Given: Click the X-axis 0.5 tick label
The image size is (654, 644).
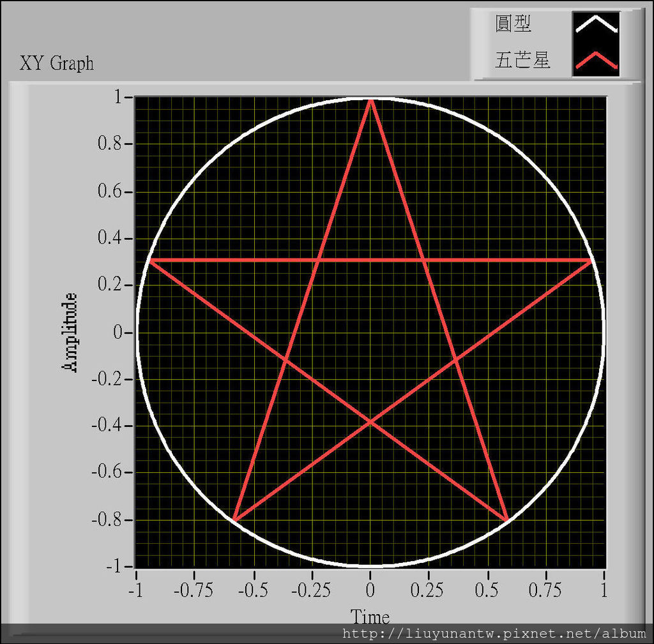Looking at the screenshot, I should point(487,590).
